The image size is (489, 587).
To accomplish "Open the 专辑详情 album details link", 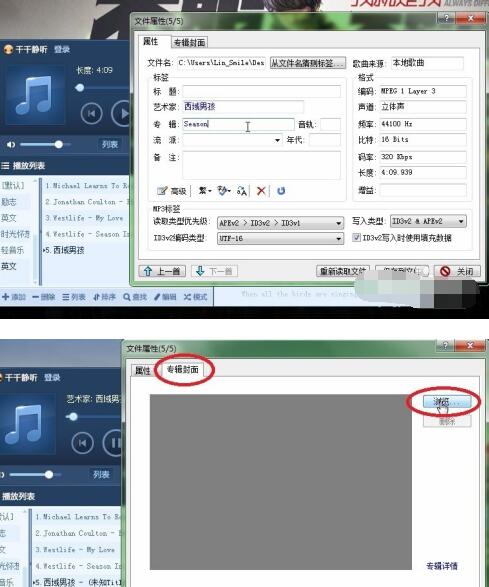I will point(442,566).
